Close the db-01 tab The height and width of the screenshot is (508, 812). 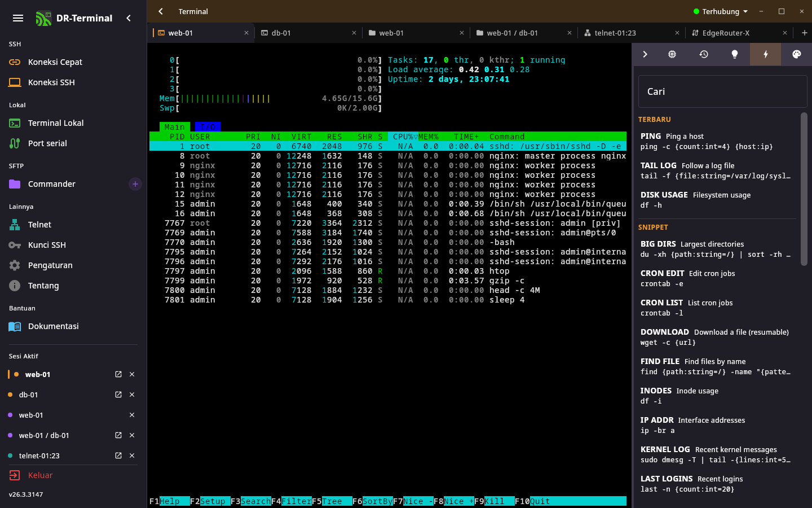(354, 33)
